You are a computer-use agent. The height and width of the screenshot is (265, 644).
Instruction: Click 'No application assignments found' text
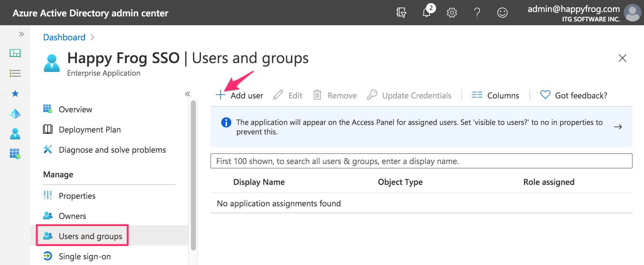coord(279,203)
